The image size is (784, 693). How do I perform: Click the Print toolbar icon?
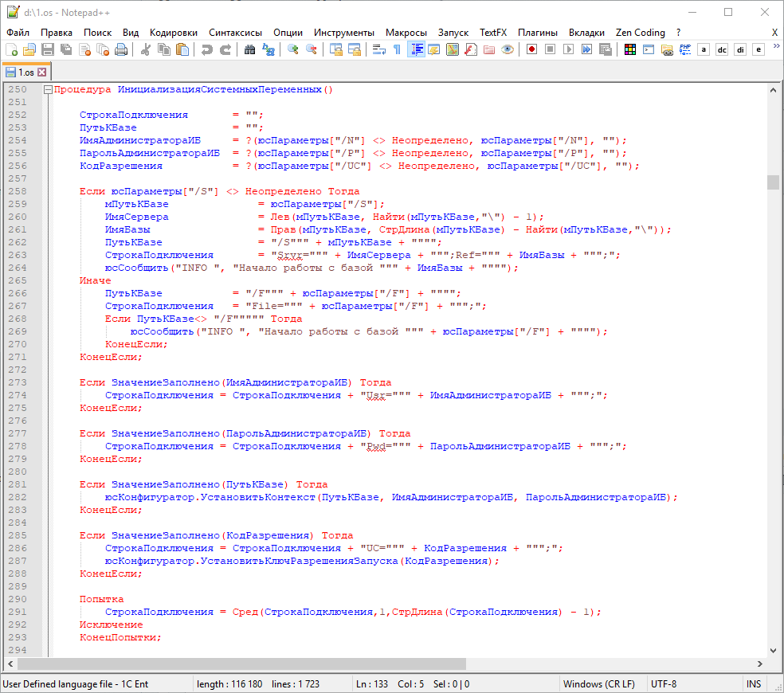pos(121,49)
